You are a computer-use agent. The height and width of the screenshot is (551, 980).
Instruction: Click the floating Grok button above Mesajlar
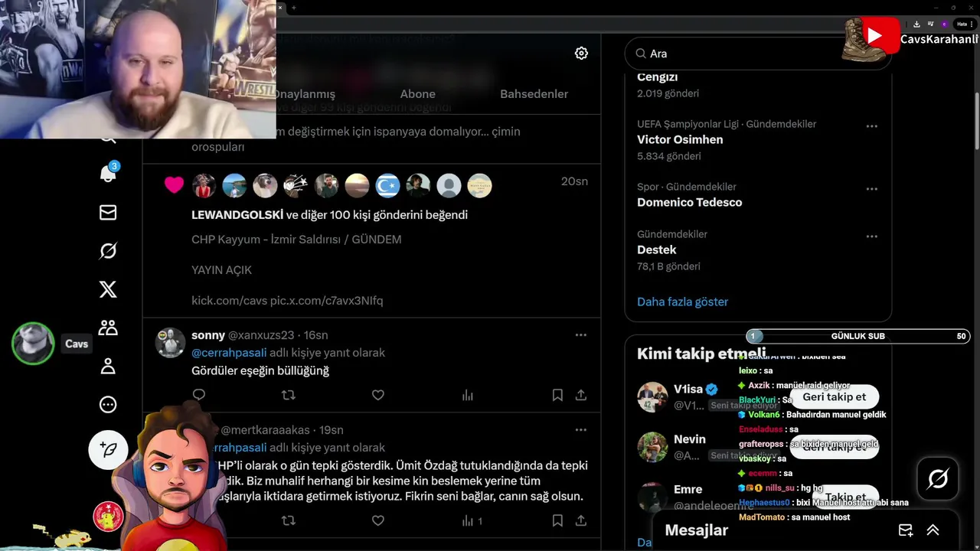pos(938,479)
